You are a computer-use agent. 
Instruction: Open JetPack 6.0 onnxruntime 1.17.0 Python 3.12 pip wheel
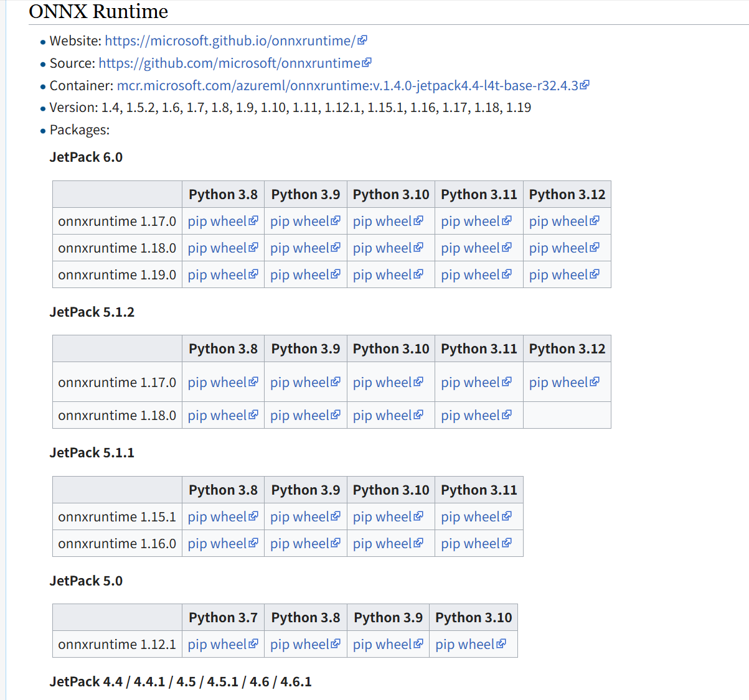tap(564, 222)
